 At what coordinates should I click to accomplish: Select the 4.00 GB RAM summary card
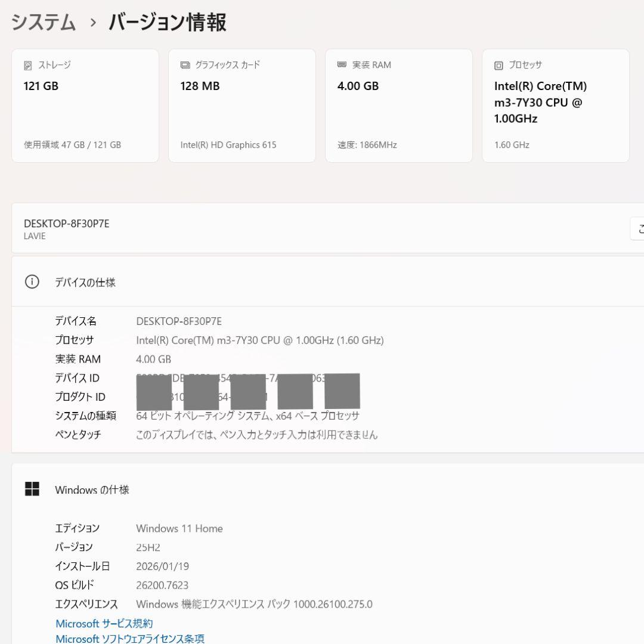[398, 106]
